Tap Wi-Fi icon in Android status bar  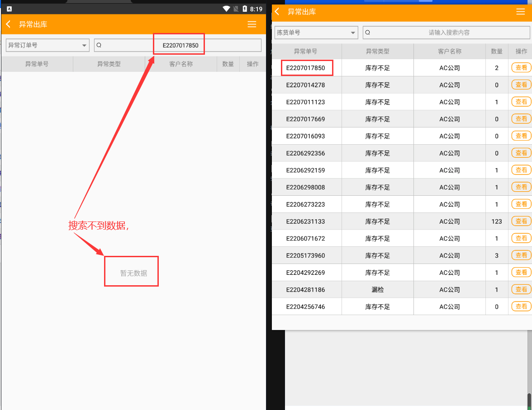coord(226,9)
